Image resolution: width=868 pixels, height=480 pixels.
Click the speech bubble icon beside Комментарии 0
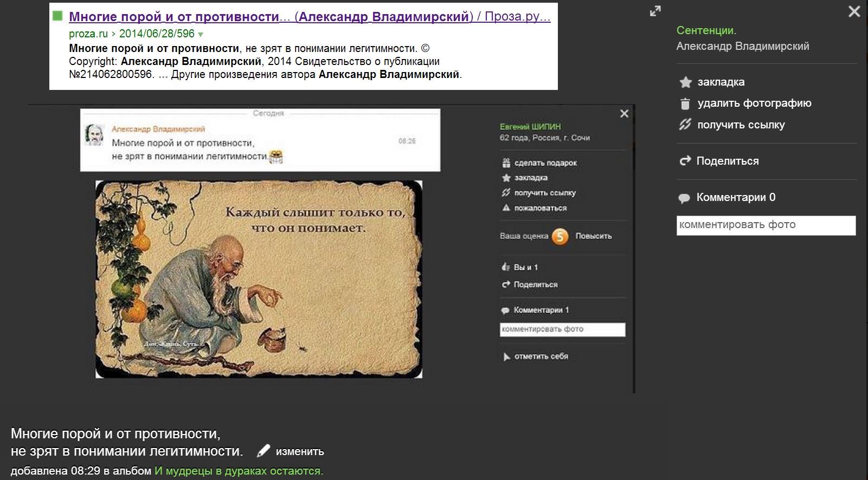coord(684,198)
